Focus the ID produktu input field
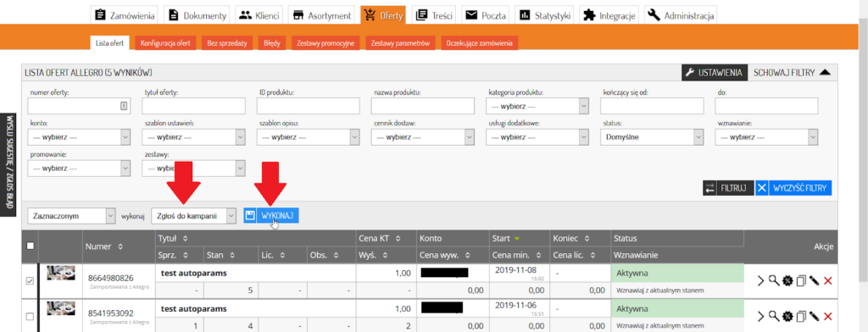Viewport: 868px width, 332px height. (309, 106)
